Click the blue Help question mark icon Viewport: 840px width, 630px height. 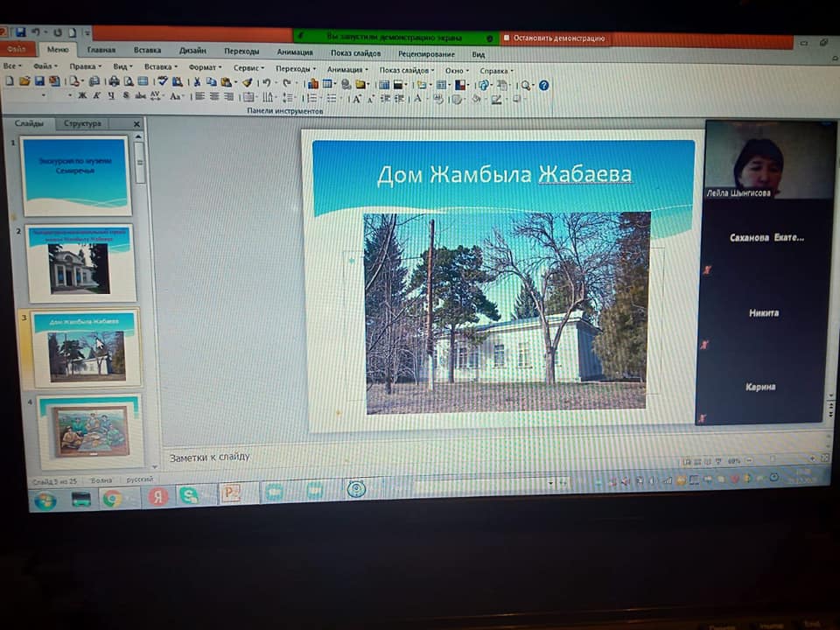(x=543, y=85)
